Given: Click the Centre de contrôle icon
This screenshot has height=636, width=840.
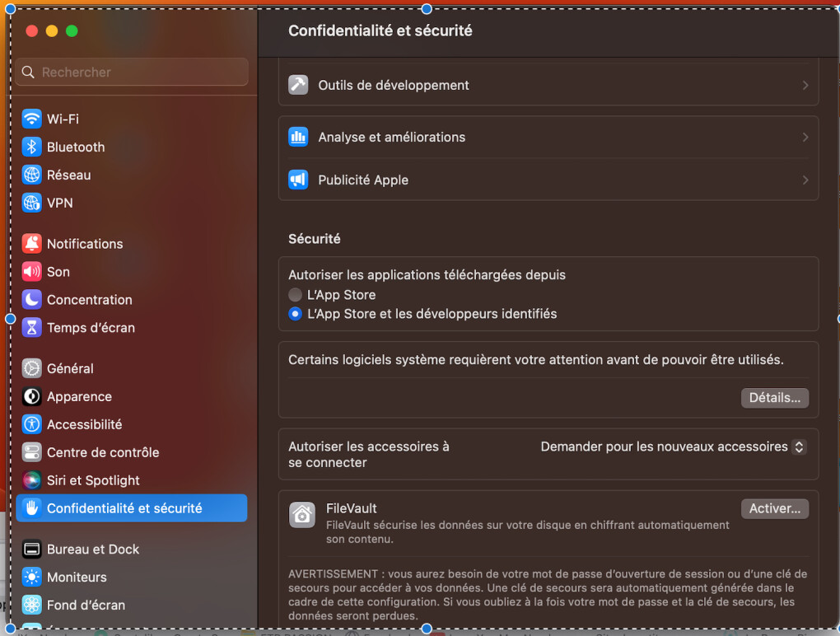Looking at the screenshot, I should click(x=31, y=452).
